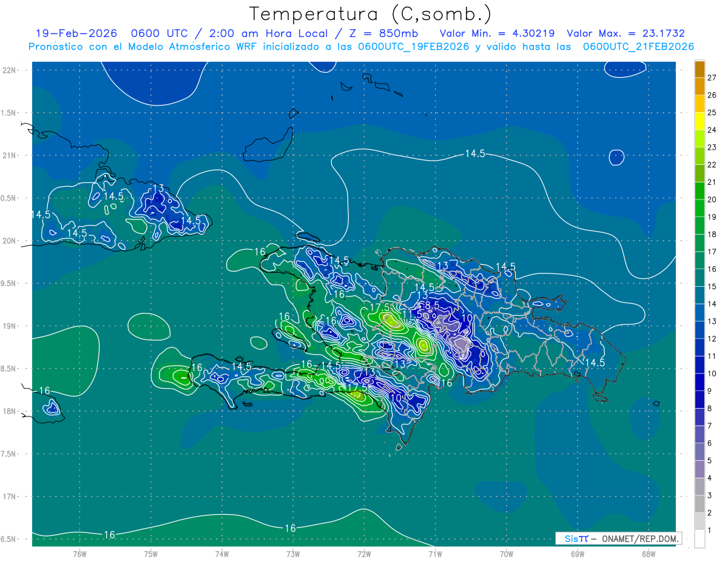Click the yellow legend swatch between 24 and 25
The height and width of the screenshot is (562, 728).
point(699,121)
